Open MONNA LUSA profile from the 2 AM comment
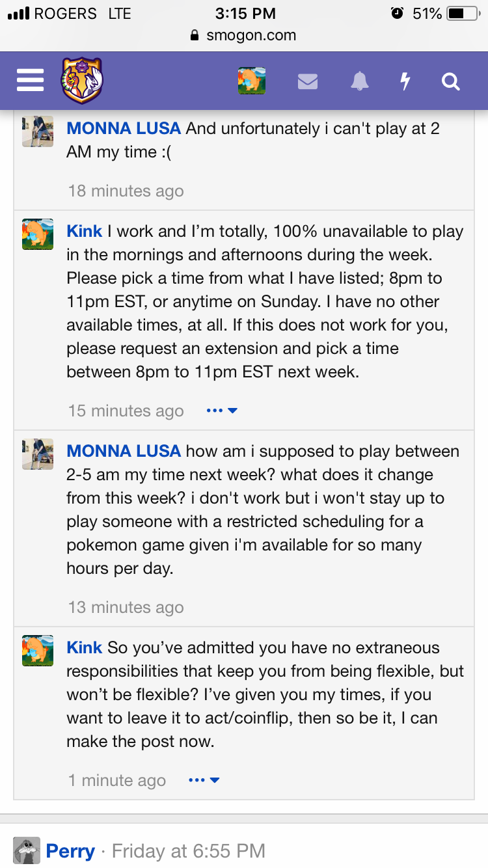 tap(124, 128)
